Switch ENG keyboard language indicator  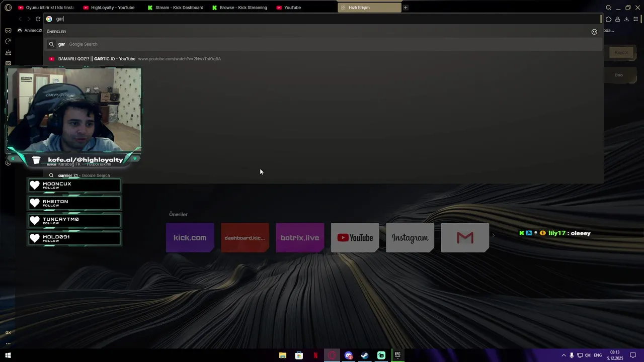[x=598, y=355]
